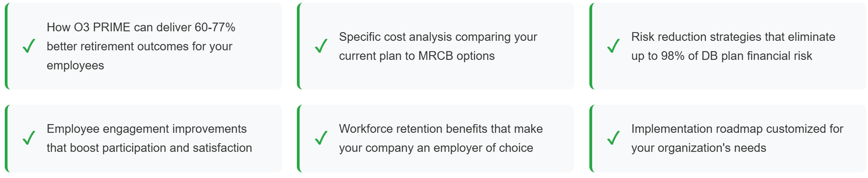Viewport: 868px width, 178px height.
Task: Select the checkmark beside Risk reduction strategies
Action: 613,46
